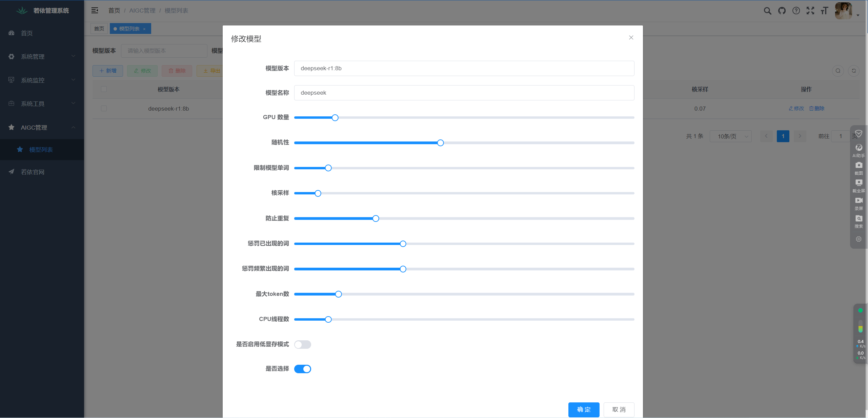
Task: Click the 前往 page jump input
Action: pos(841,136)
